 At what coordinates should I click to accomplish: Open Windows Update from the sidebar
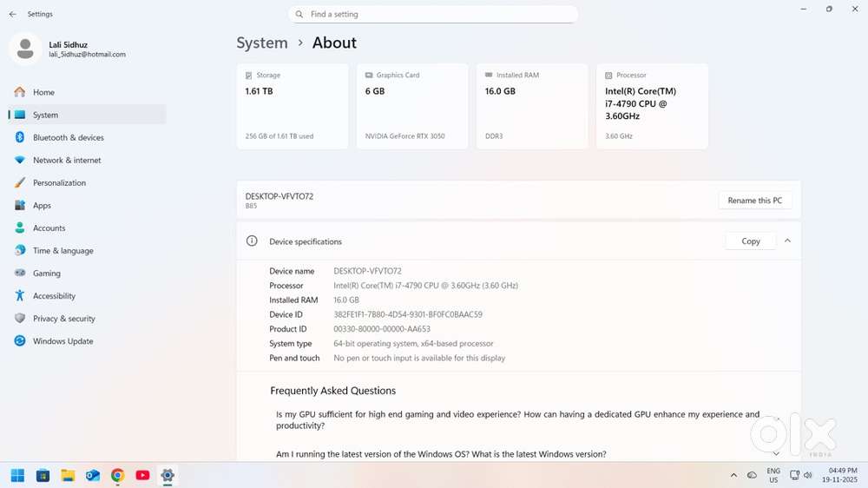[62, 341]
